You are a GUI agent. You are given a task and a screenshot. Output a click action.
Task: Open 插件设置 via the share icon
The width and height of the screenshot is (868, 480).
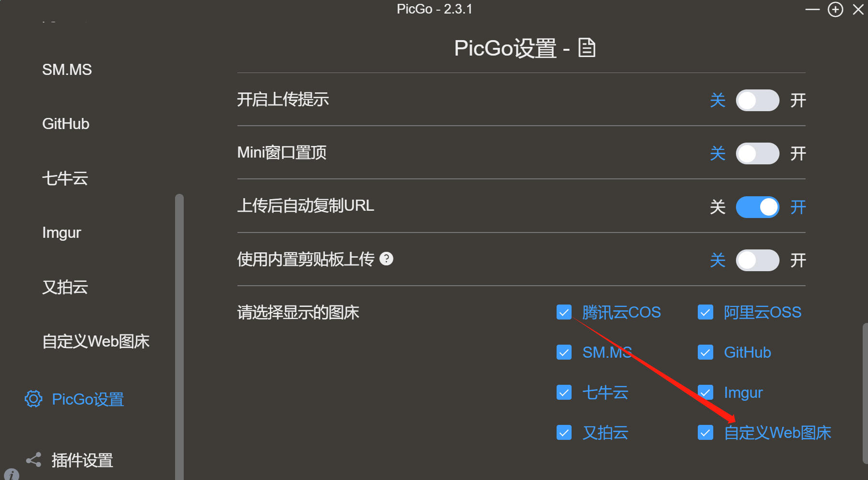coord(32,460)
